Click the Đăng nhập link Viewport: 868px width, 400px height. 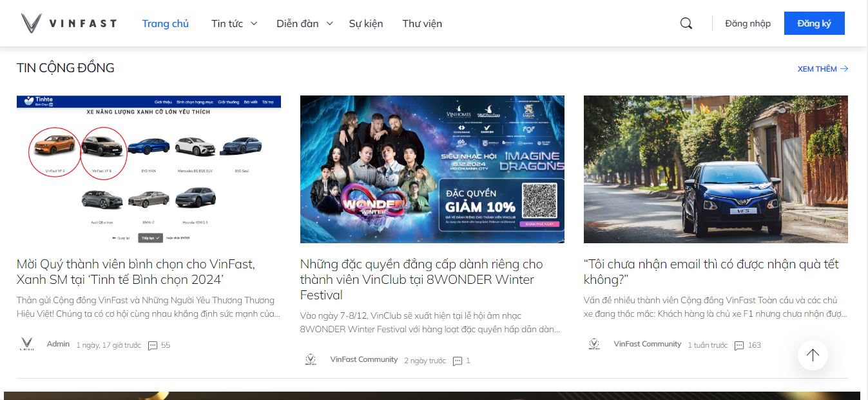747,23
